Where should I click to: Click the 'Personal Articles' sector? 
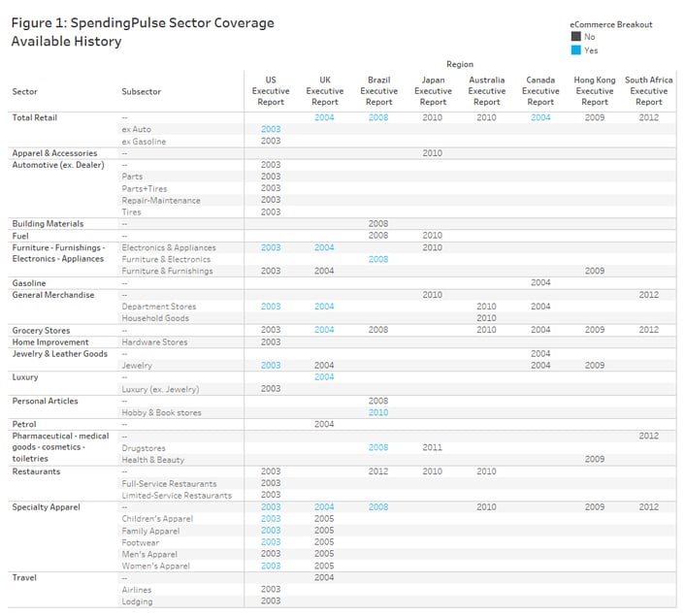pos(45,401)
